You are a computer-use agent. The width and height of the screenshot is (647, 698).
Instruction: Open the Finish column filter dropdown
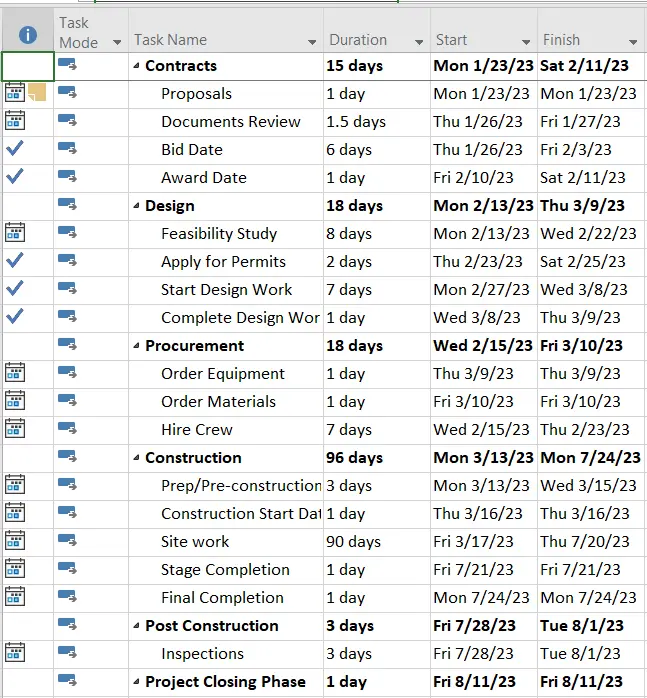632,42
